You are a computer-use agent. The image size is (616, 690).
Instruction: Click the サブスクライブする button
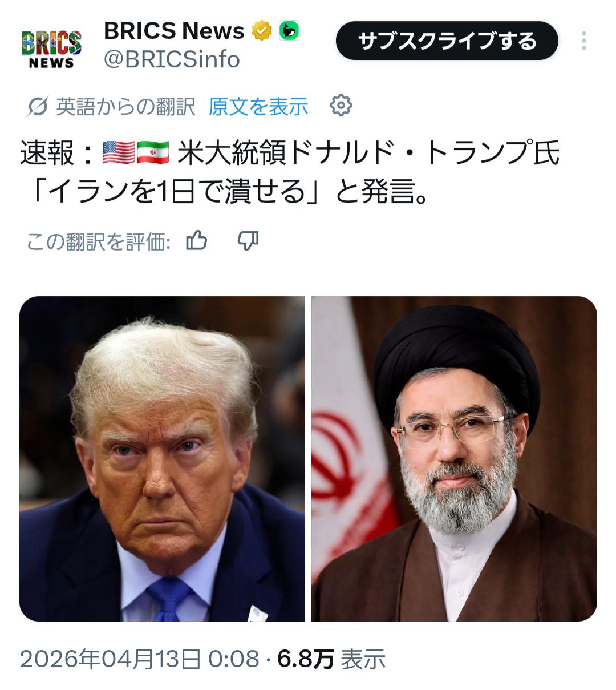(x=447, y=41)
